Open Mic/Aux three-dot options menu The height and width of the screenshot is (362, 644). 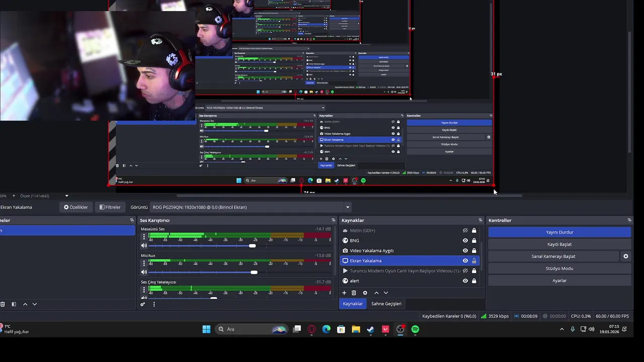click(144, 263)
